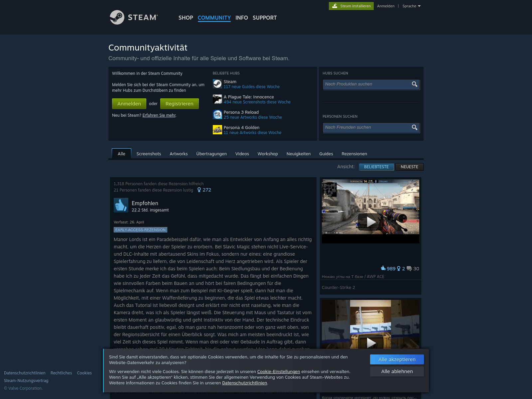The width and height of the screenshot is (532, 399).
Task: Click the award ribbon icon beside 272
Action: [x=199, y=190]
